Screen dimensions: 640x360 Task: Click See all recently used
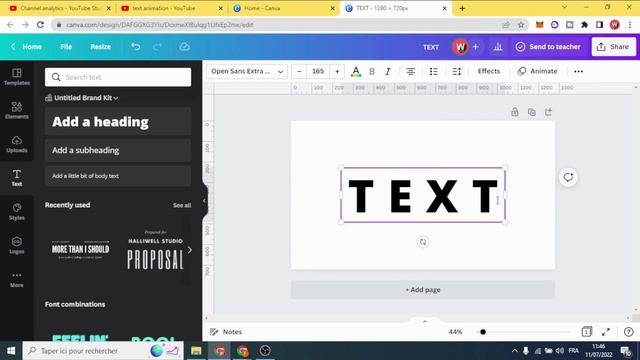[x=182, y=205]
